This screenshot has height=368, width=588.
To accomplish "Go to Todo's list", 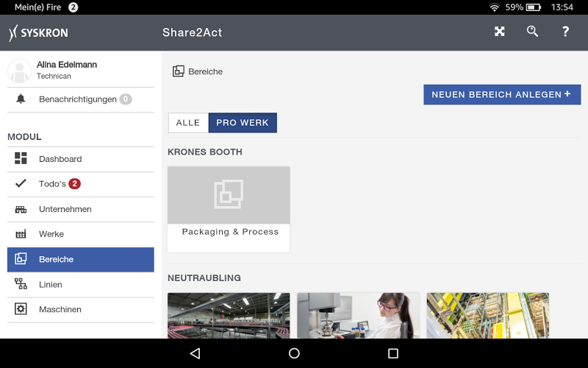I will tap(81, 184).
